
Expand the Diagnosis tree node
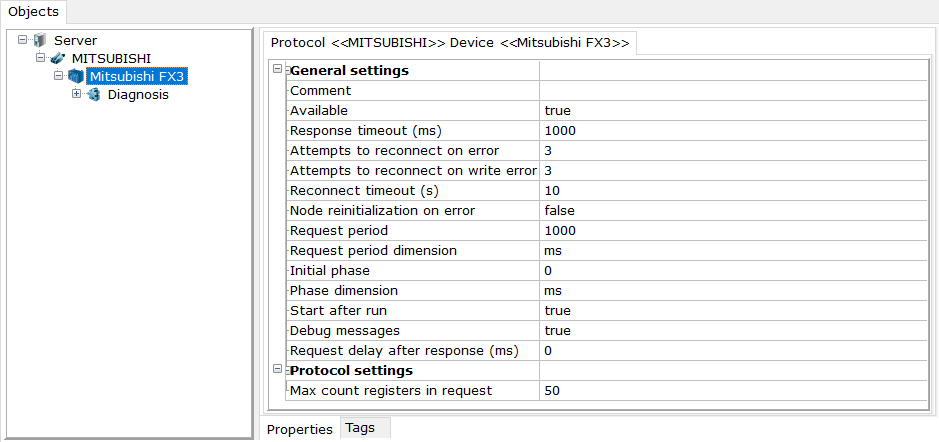click(x=77, y=94)
